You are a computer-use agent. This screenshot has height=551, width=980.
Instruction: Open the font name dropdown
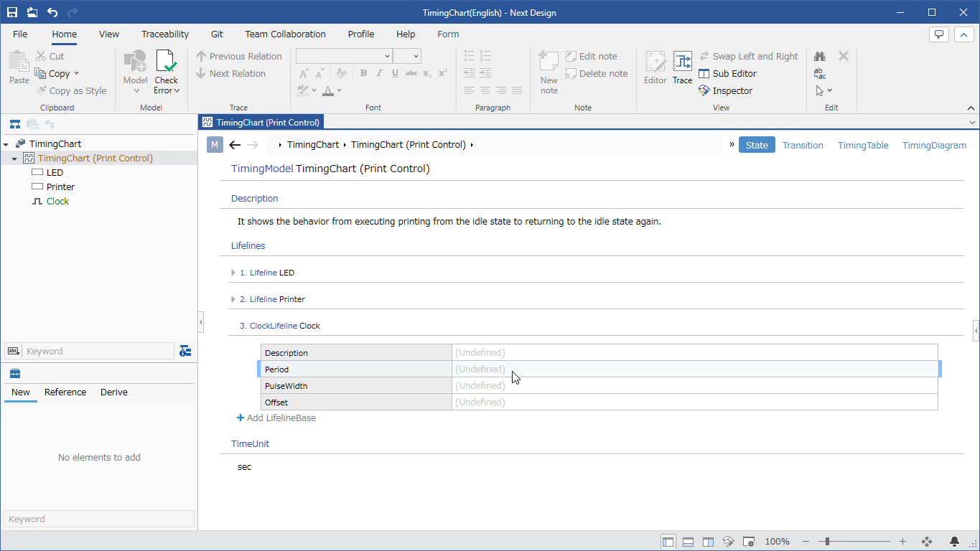tap(387, 56)
